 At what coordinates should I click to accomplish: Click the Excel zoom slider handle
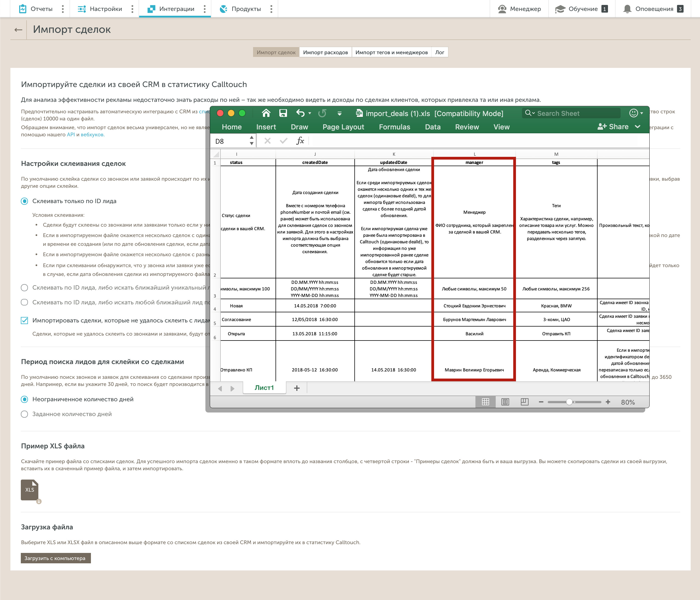tap(569, 402)
